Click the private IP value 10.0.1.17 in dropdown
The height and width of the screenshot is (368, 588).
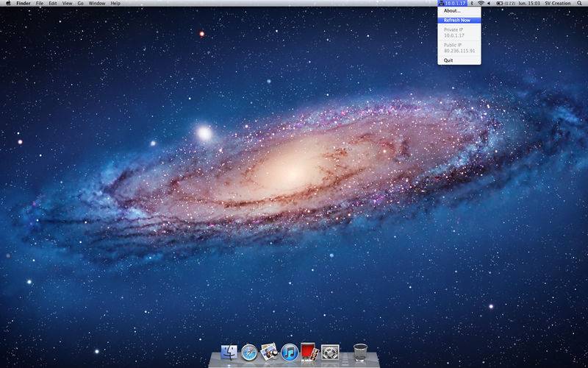[454, 35]
